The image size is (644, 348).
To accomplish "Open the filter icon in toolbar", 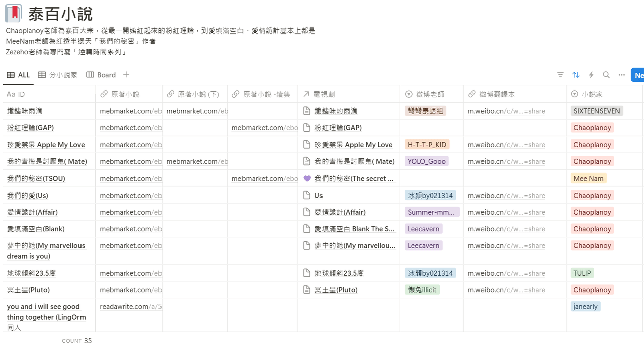I will pos(560,75).
